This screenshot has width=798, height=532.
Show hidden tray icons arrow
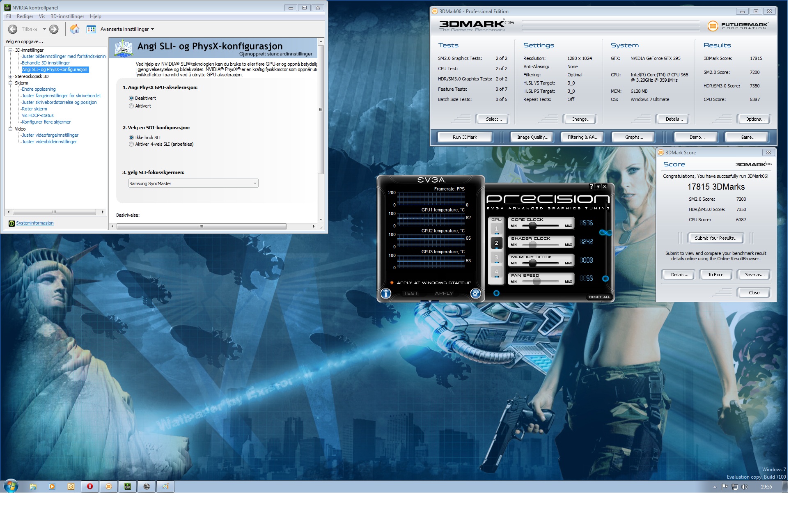click(715, 487)
